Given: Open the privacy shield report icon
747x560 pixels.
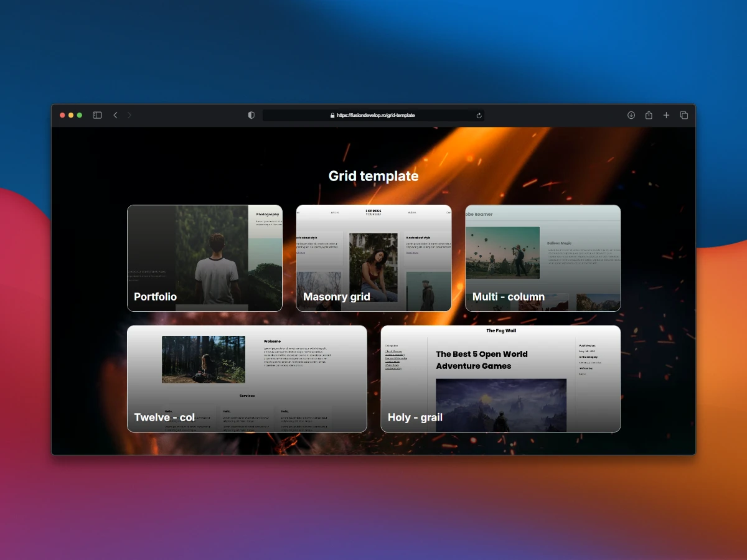Looking at the screenshot, I should pyautogui.click(x=251, y=115).
